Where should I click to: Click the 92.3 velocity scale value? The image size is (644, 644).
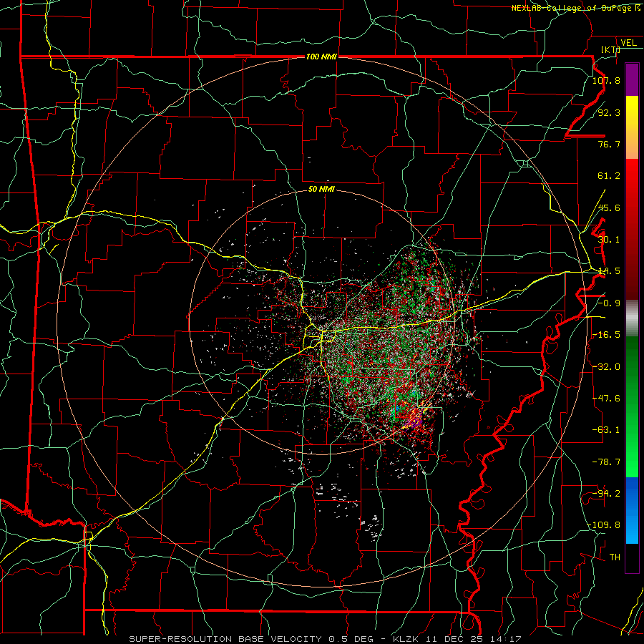pos(609,112)
